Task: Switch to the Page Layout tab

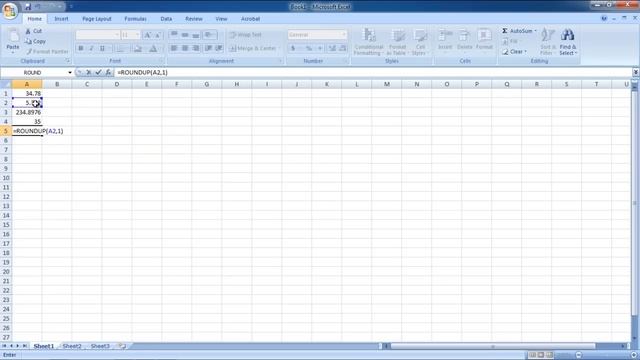Action: pyautogui.click(x=97, y=19)
